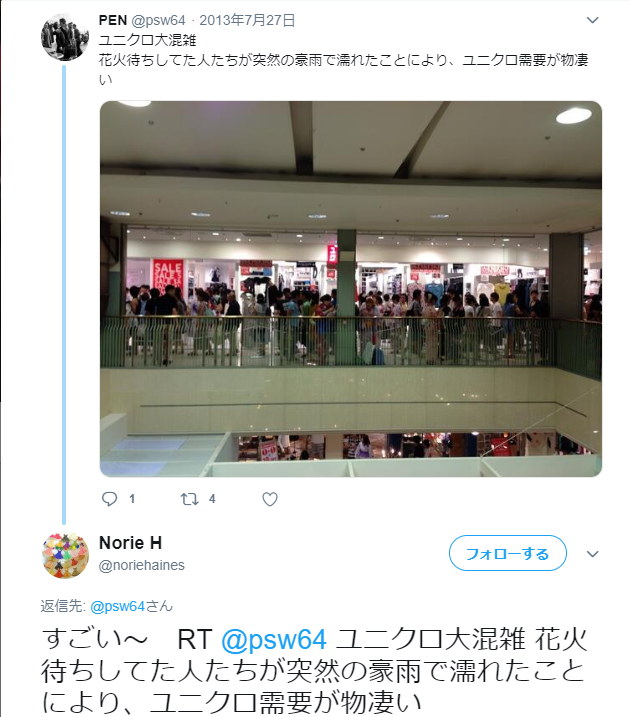The height and width of the screenshot is (717, 630).
Task: Open the crowded Uniqlo store photo
Action: (351, 289)
